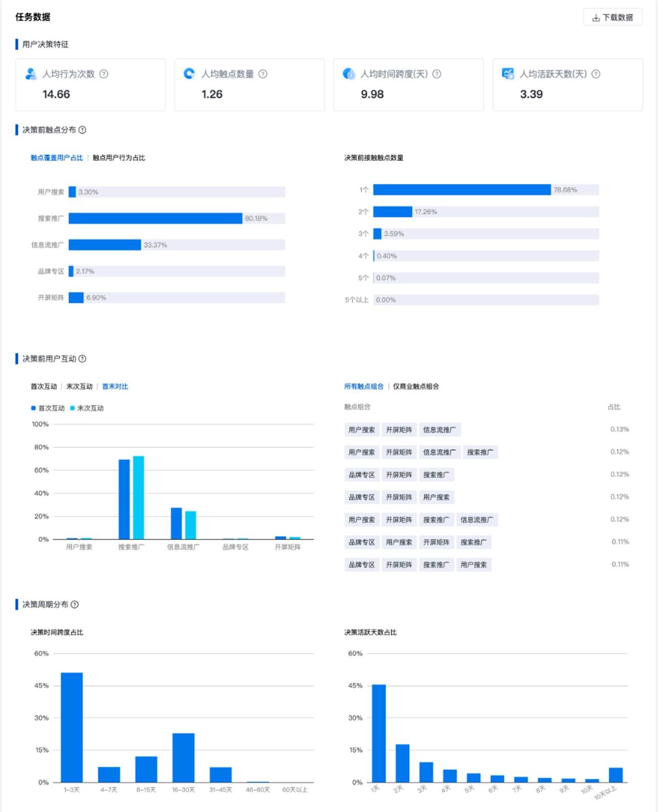Switch to 首次互动 view
Image resolution: width=658 pixels, height=812 pixels.
(44, 387)
